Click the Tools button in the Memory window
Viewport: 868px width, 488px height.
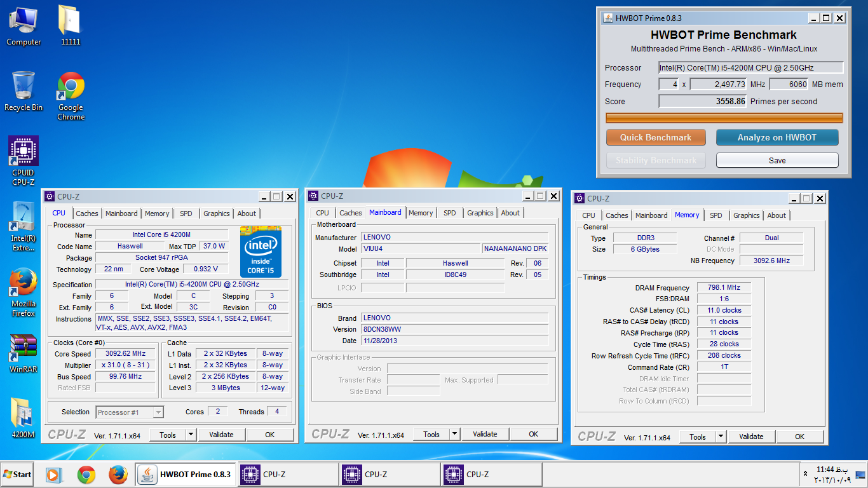click(x=698, y=437)
